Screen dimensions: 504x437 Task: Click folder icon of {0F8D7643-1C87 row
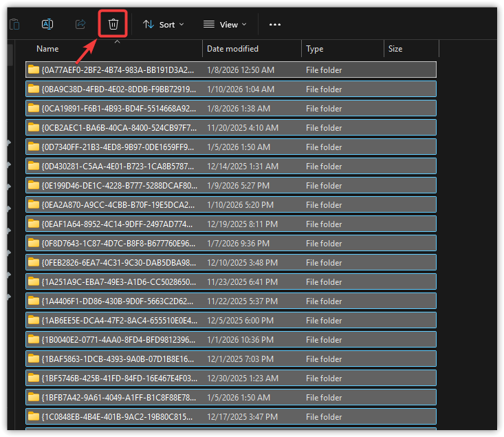[34, 243]
